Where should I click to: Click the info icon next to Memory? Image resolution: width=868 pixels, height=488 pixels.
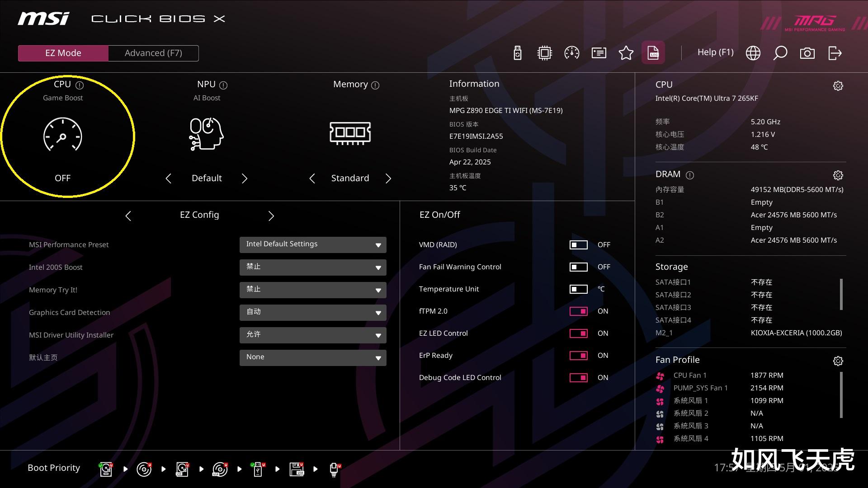pyautogui.click(x=375, y=85)
